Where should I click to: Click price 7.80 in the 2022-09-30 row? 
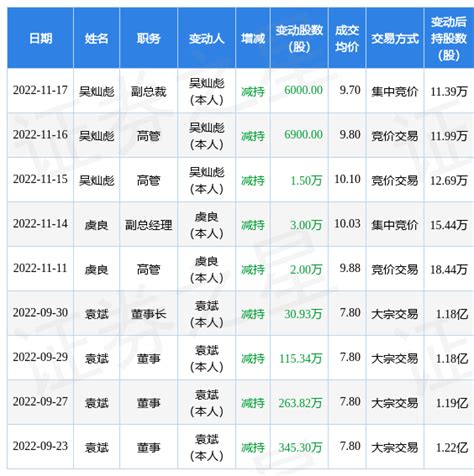[x=350, y=313]
